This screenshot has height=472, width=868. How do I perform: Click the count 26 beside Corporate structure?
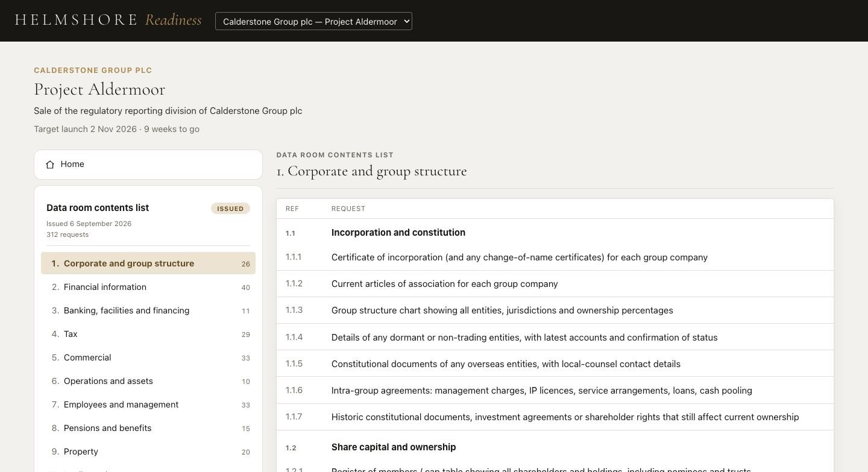[245, 264]
